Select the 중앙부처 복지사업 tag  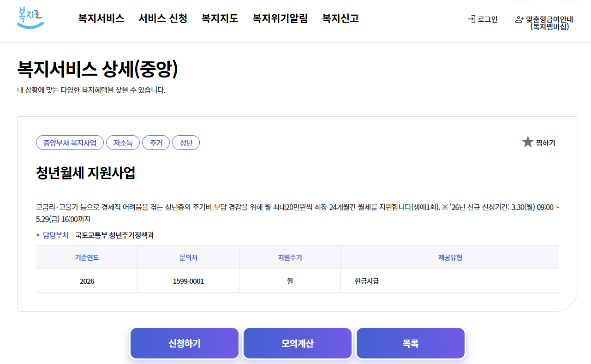click(x=70, y=143)
